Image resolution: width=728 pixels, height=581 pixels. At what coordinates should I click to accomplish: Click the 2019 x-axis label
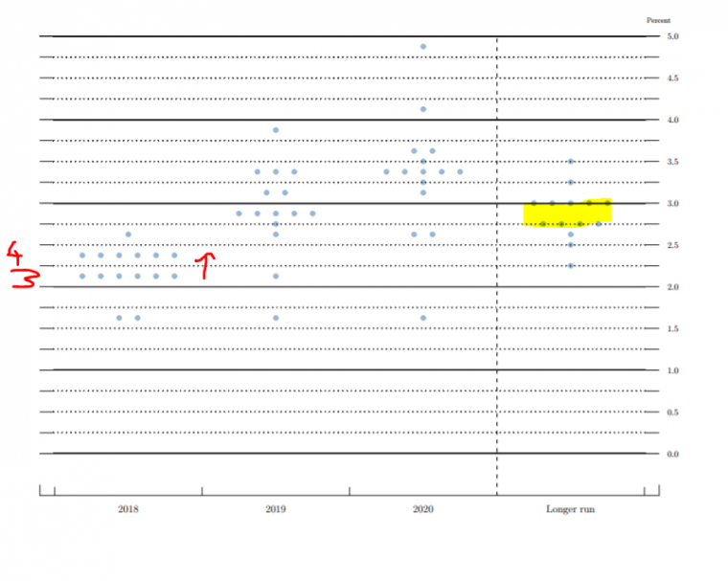click(x=275, y=509)
